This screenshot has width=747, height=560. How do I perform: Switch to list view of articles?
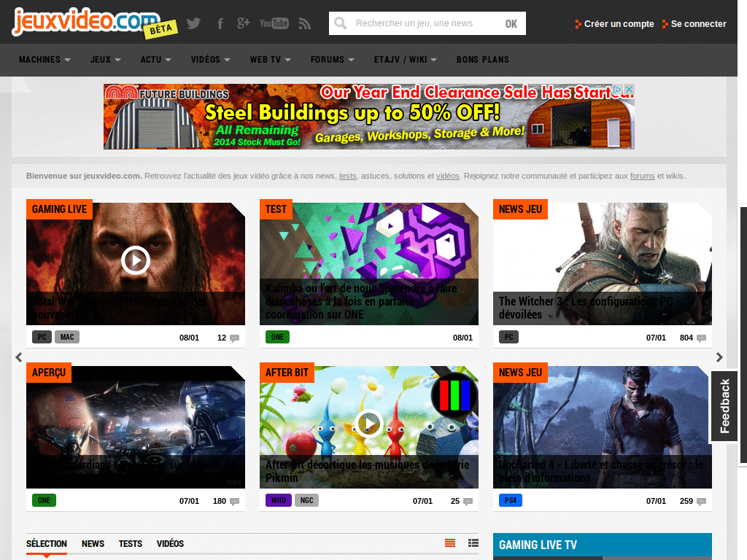pyautogui.click(x=449, y=542)
